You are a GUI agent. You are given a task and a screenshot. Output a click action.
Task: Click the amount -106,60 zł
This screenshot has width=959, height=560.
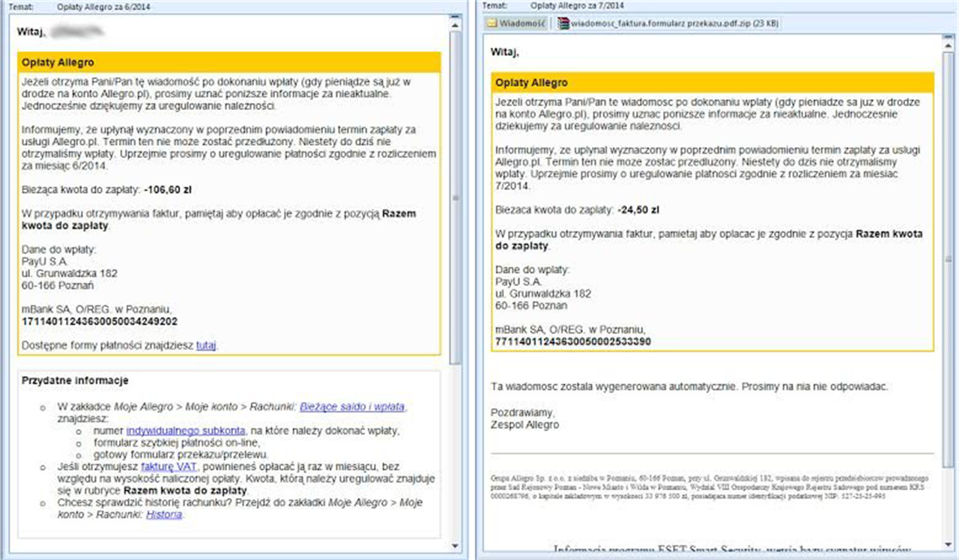172,189
